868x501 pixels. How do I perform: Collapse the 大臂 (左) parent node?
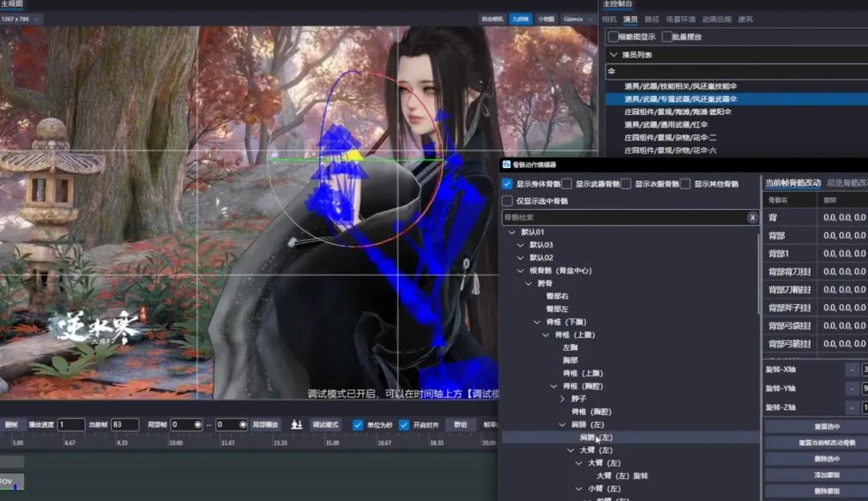(571, 450)
